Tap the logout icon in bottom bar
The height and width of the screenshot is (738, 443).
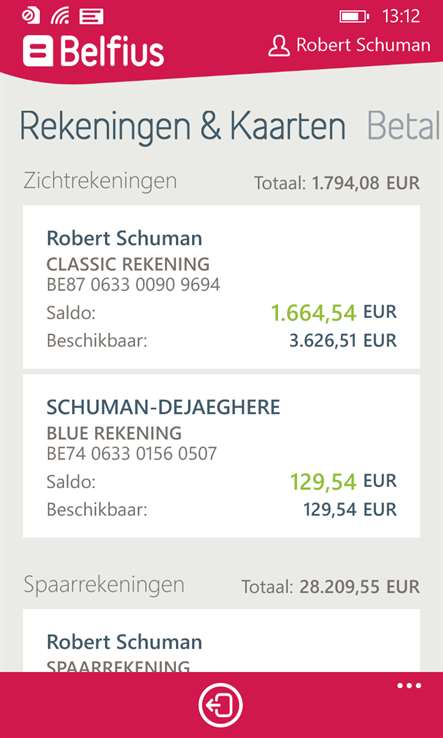point(220,705)
